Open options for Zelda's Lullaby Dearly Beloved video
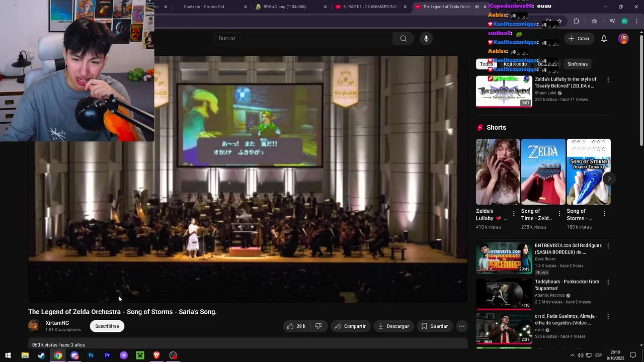The width and height of the screenshot is (644, 362). click(608, 80)
